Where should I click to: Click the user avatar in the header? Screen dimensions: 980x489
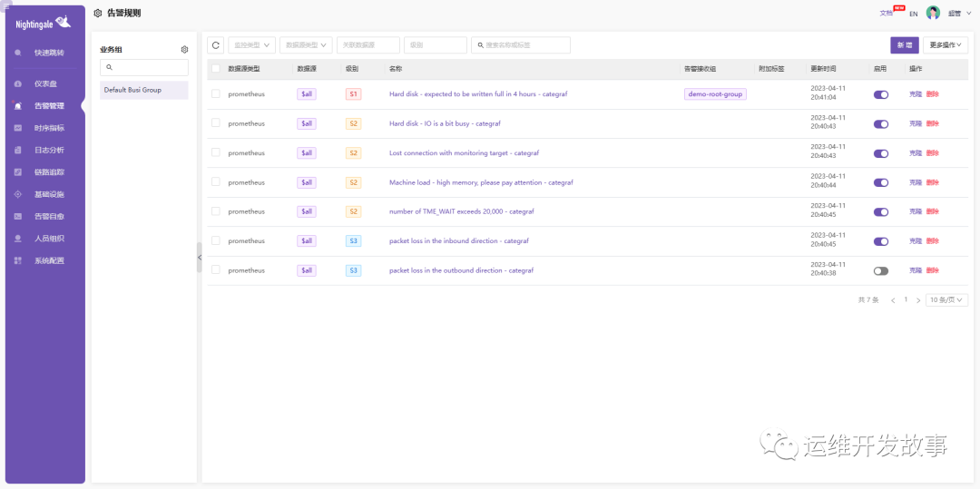(933, 13)
